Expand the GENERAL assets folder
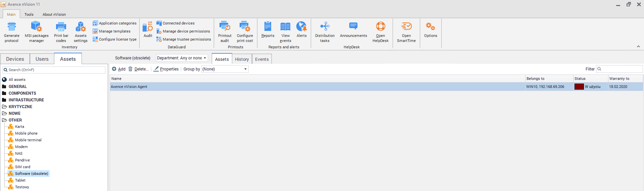644x191 pixels. click(x=17, y=87)
